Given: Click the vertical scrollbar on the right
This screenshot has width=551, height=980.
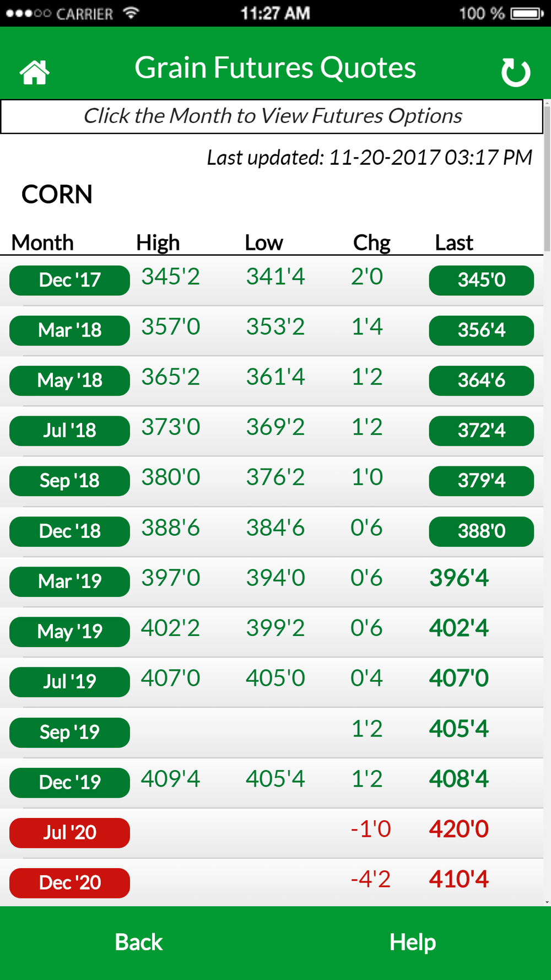Looking at the screenshot, I should pyautogui.click(x=547, y=176).
